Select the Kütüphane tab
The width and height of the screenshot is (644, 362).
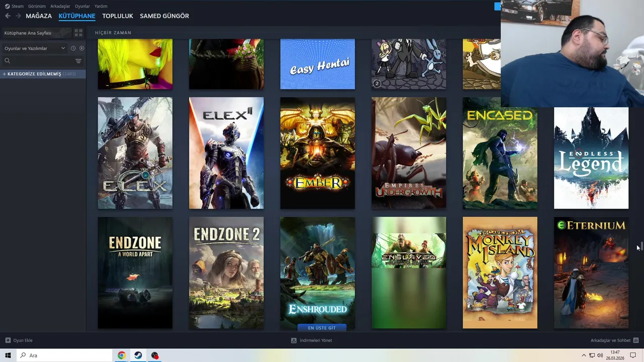click(x=77, y=16)
